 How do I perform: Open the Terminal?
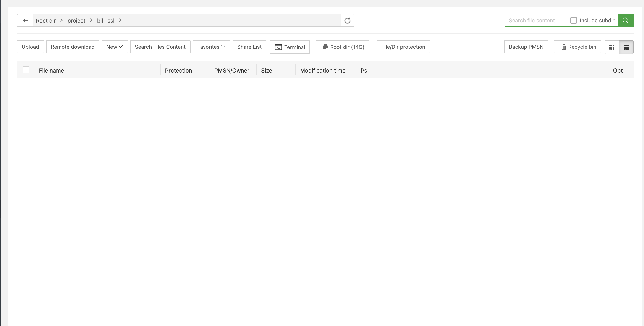pyautogui.click(x=290, y=47)
